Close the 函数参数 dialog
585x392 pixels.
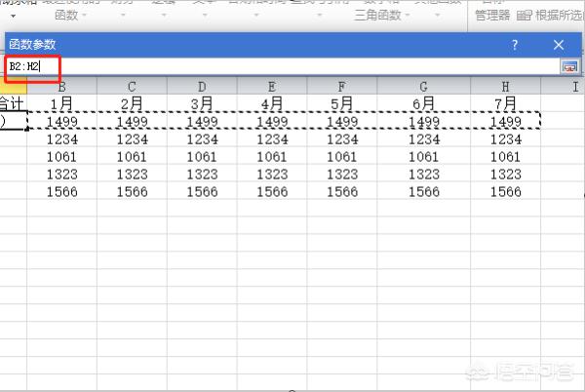pyautogui.click(x=559, y=45)
